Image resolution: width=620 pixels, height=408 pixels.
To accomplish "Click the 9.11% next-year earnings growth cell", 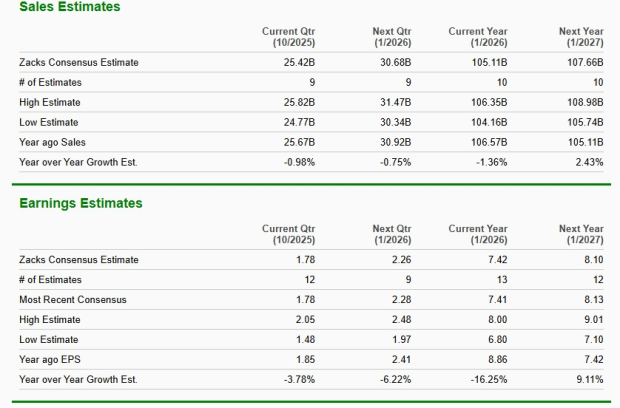I will pyautogui.click(x=588, y=380).
